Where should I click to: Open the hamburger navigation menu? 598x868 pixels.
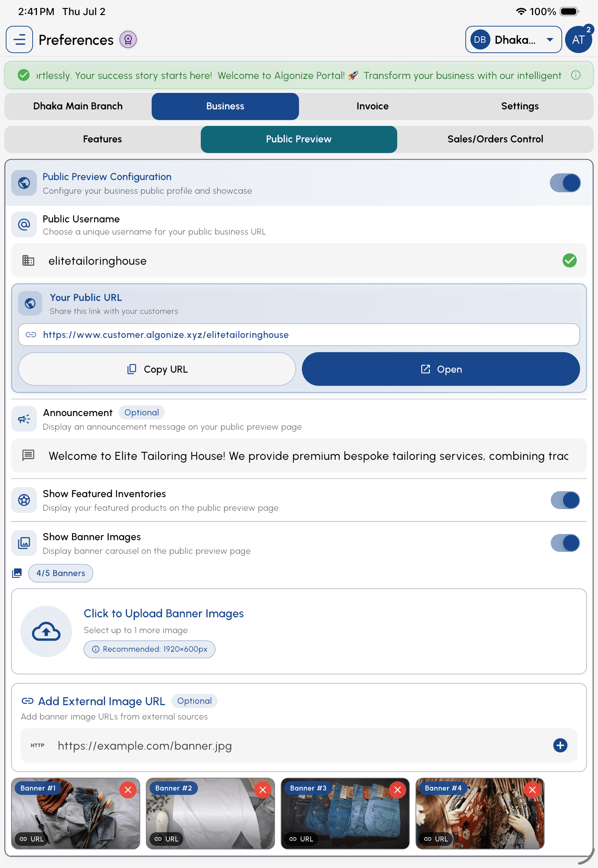coord(19,39)
